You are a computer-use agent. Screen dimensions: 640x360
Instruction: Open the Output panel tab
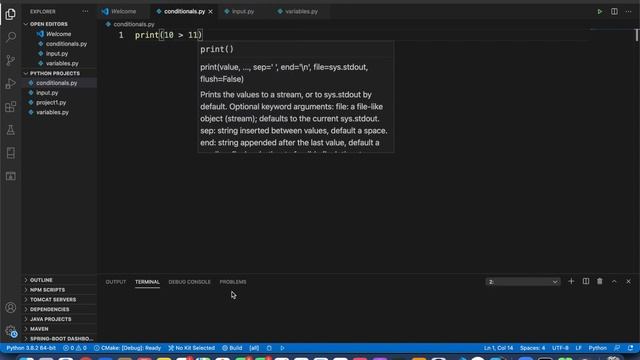(116, 282)
